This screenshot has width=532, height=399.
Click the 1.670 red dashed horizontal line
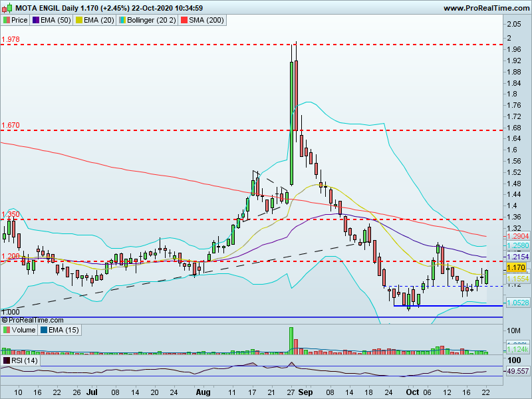click(x=251, y=130)
